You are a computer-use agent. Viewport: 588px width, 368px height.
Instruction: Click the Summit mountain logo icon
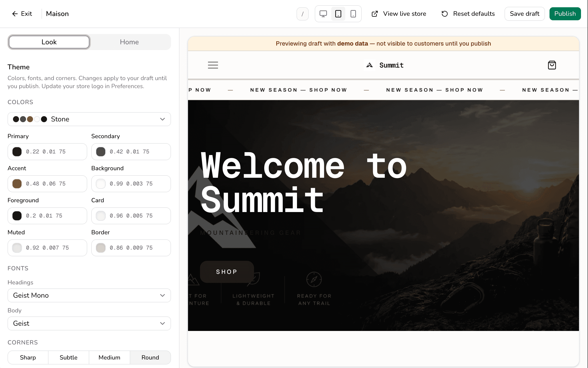[x=369, y=65]
